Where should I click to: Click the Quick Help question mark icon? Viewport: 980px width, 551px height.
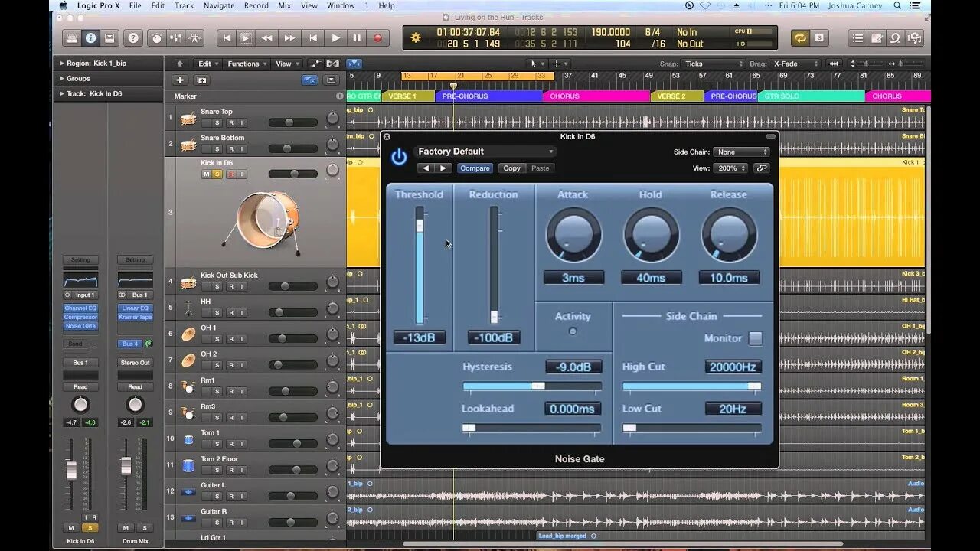point(133,37)
